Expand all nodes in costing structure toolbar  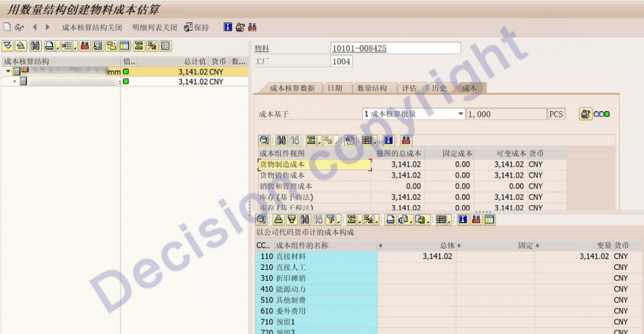click(8, 46)
